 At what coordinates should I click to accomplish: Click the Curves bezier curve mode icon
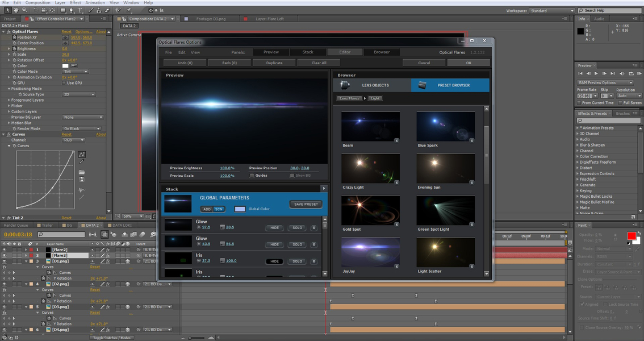82,155
